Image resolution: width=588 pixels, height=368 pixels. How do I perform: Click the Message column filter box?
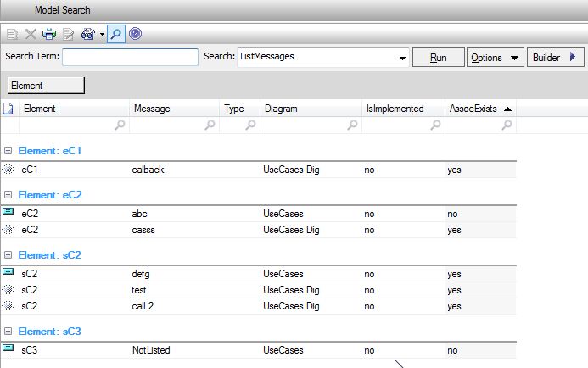point(174,125)
